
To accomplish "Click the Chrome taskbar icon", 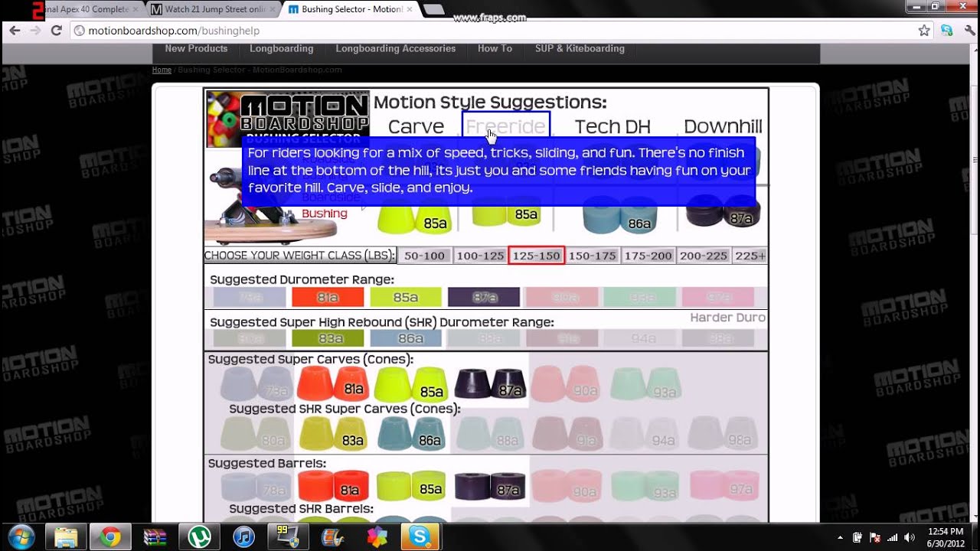I will tap(110, 537).
